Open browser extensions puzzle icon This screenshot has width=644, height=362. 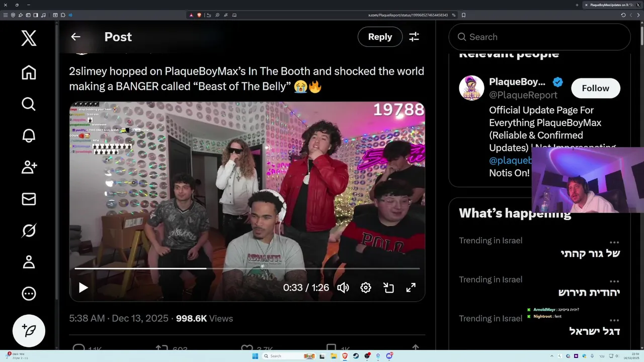click(63, 15)
